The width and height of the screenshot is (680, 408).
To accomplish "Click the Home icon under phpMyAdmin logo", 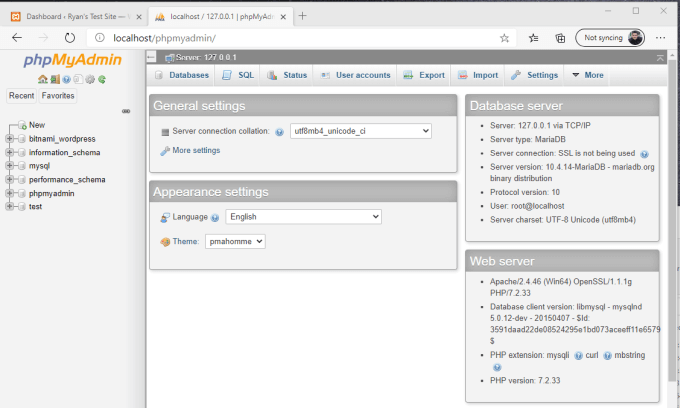I will coord(42,79).
